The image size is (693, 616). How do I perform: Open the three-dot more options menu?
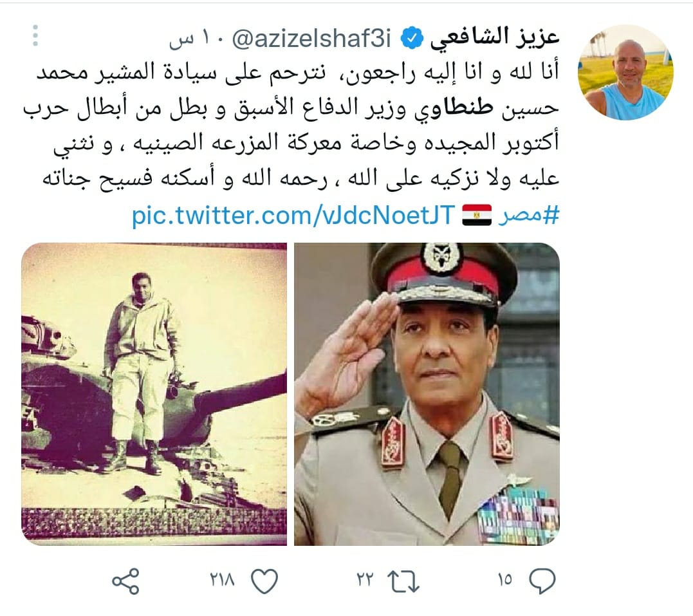point(35,36)
